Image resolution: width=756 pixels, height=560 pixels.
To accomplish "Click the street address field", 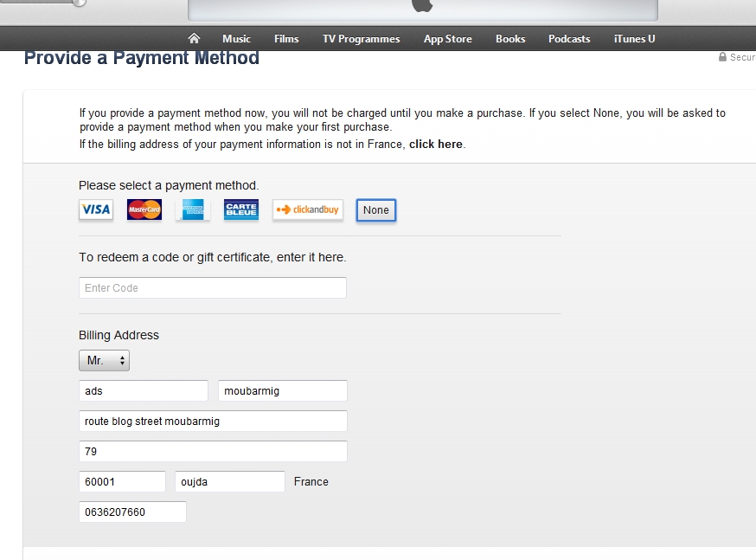I will pyautogui.click(x=213, y=422).
